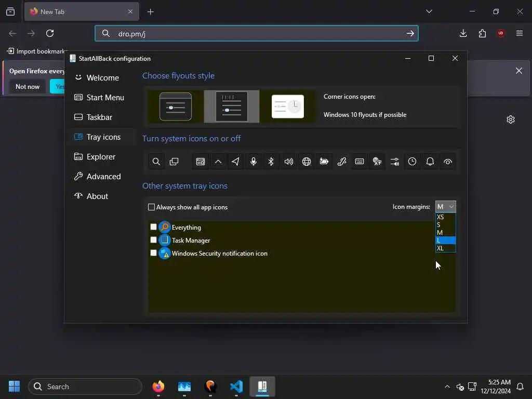Viewport: 532px width, 399px height.
Task: Open the Explorer section
Action: coord(103,157)
